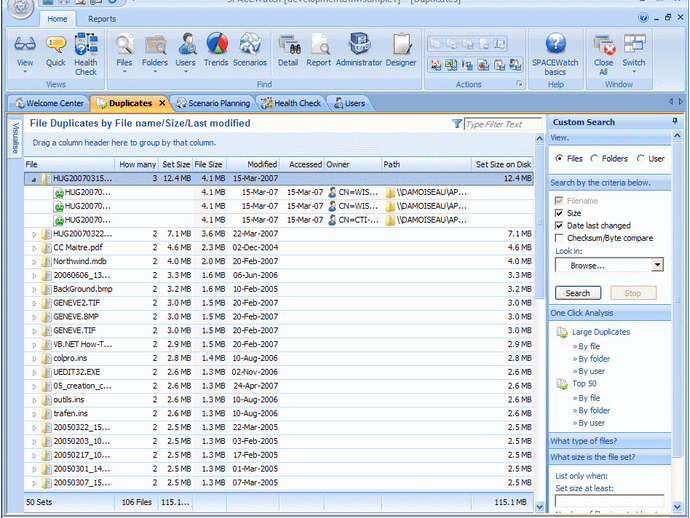This screenshot has height=518, width=690.
Task: Click the Close All windows icon
Action: pos(604,44)
